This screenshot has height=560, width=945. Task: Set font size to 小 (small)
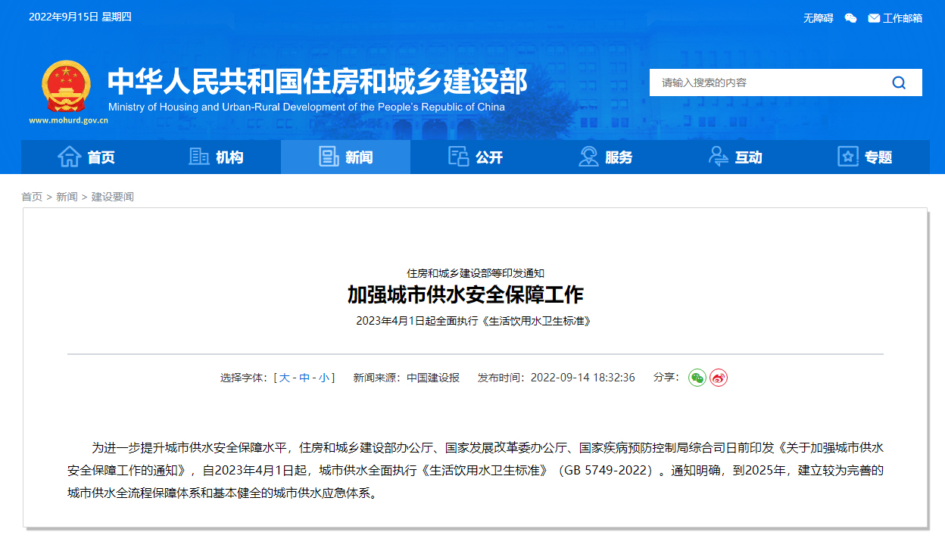tap(324, 378)
